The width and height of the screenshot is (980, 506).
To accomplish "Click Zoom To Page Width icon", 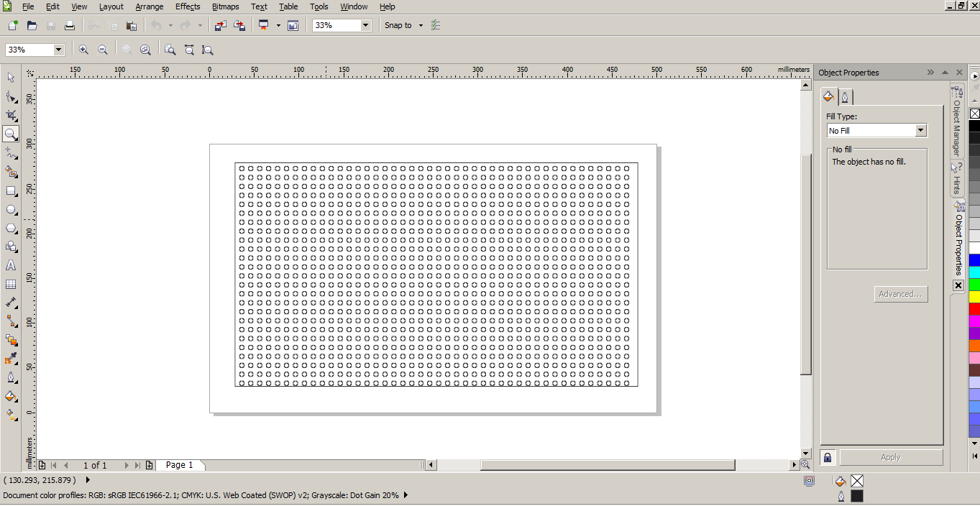I will (x=189, y=50).
